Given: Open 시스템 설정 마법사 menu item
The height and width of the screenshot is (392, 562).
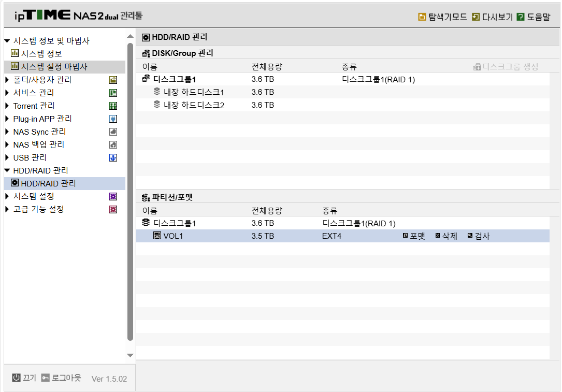Looking at the screenshot, I should [x=65, y=67].
